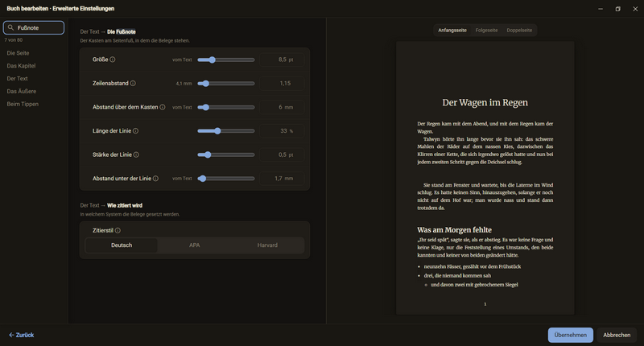The image size is (644, 346).
Task: Open info icon next to Stärke der Linie
Action: tap(136, 154)
